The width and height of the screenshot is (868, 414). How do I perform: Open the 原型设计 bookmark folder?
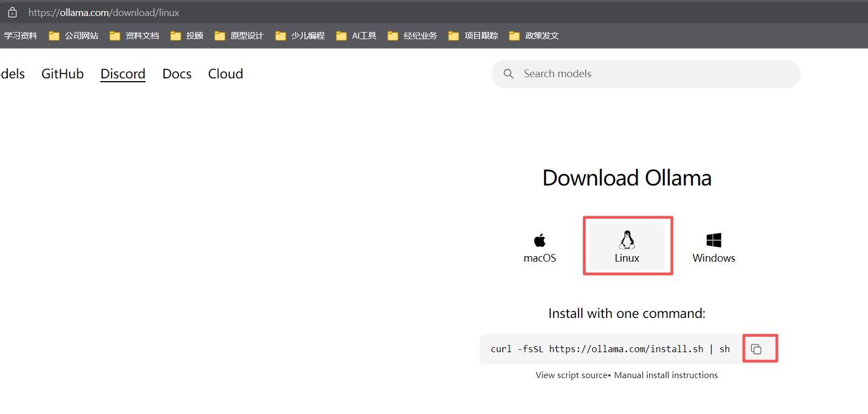tap(239, 36)
